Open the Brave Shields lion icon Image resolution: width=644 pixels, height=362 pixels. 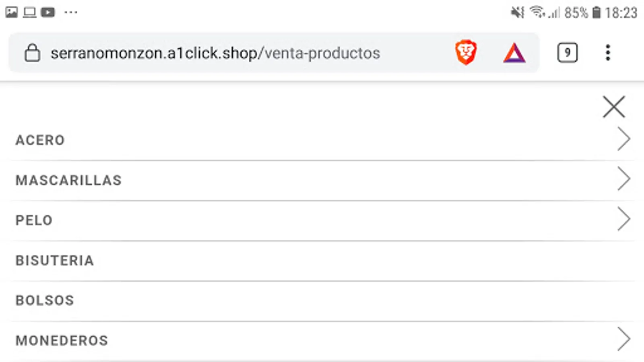tap(466, 53)
